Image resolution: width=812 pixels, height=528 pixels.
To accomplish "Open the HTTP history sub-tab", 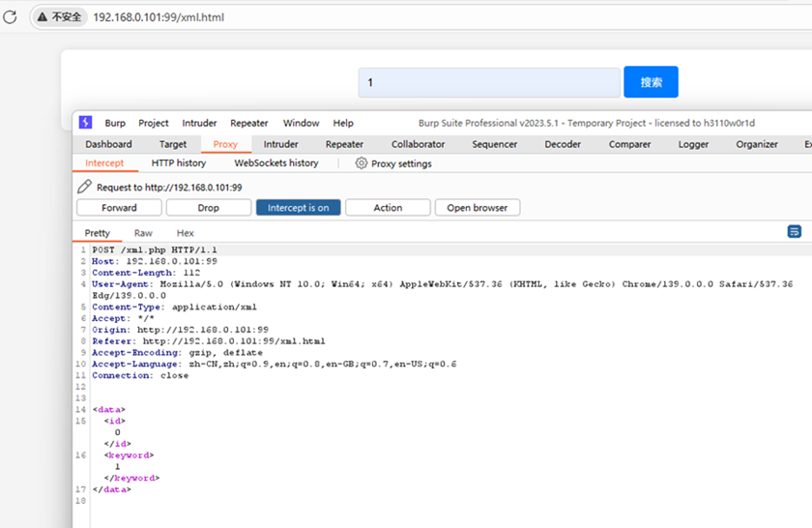I will (179, 162).
